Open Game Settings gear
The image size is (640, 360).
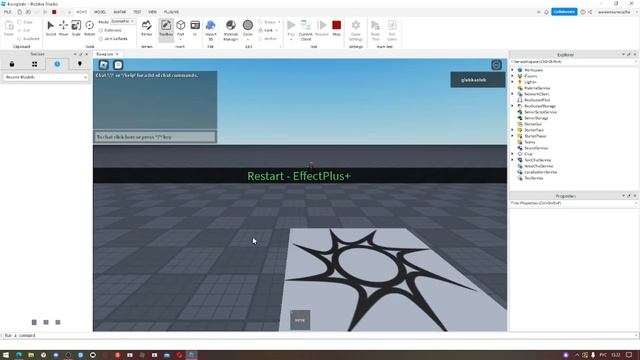tap(356, 30)
